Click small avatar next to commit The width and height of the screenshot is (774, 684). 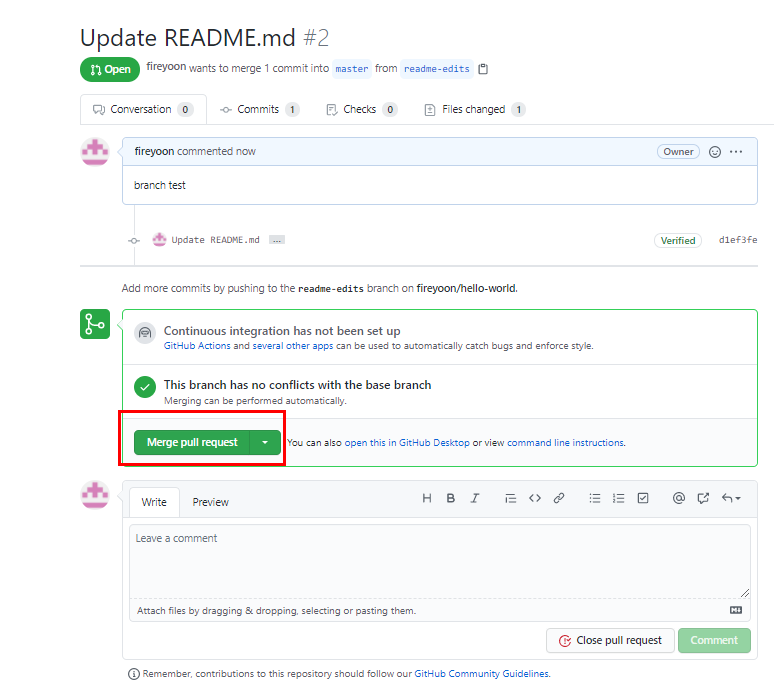pyautogui.click(x=159, y=240)
